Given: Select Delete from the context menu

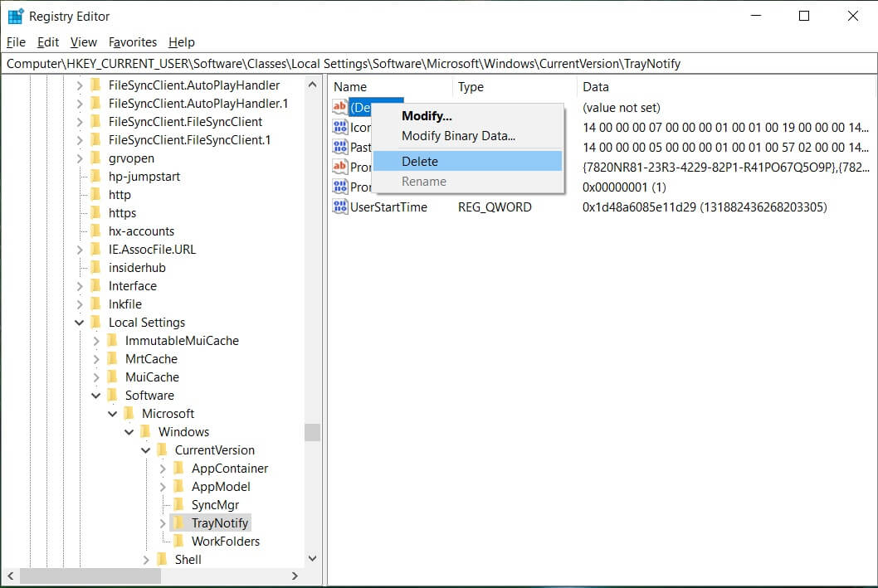Looking at the screenshot, I should [420, 161].
